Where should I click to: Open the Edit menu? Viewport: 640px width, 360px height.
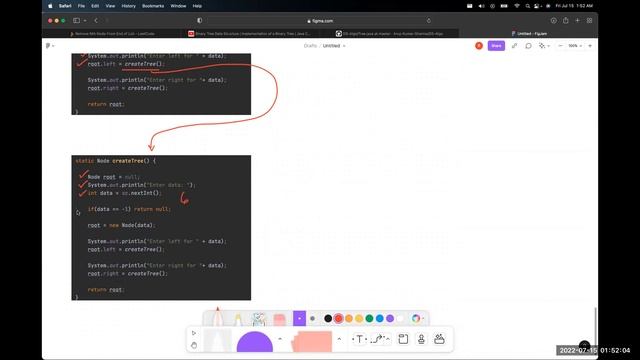click(x=95, y=6)
